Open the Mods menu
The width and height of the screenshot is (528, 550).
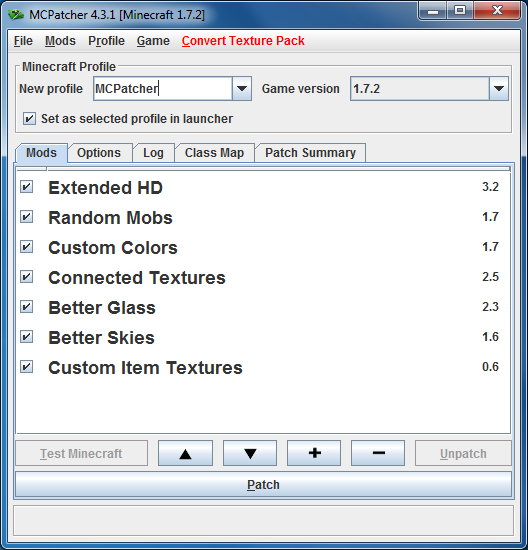(x=60, y=41)
